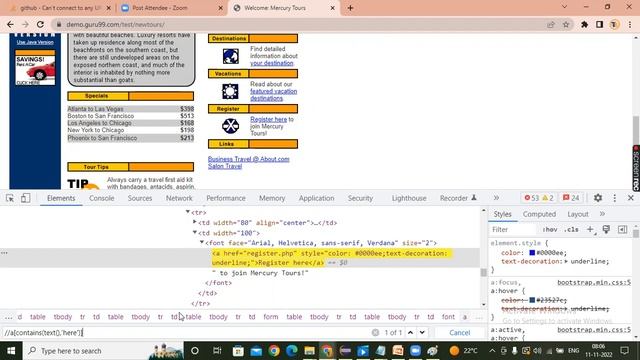Expand the td width="80" node
Image resolution: width=640 pixels, height=360 pixels.
point(195,222)
